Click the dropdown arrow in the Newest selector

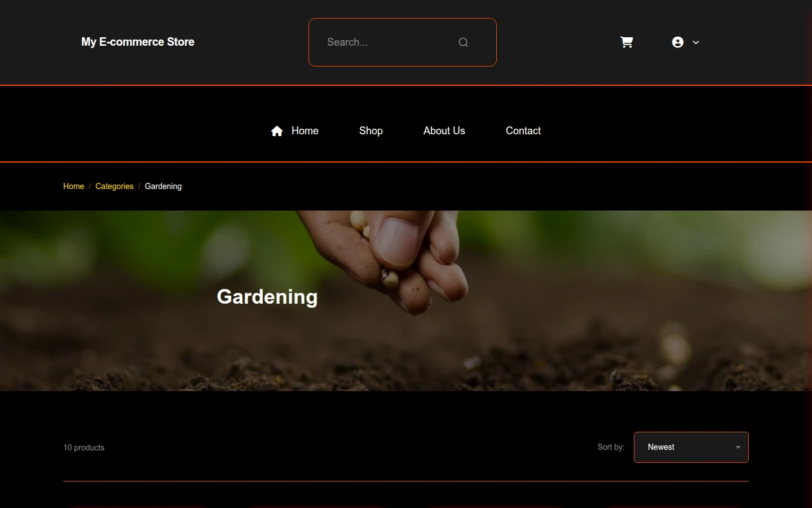[738, 447]
